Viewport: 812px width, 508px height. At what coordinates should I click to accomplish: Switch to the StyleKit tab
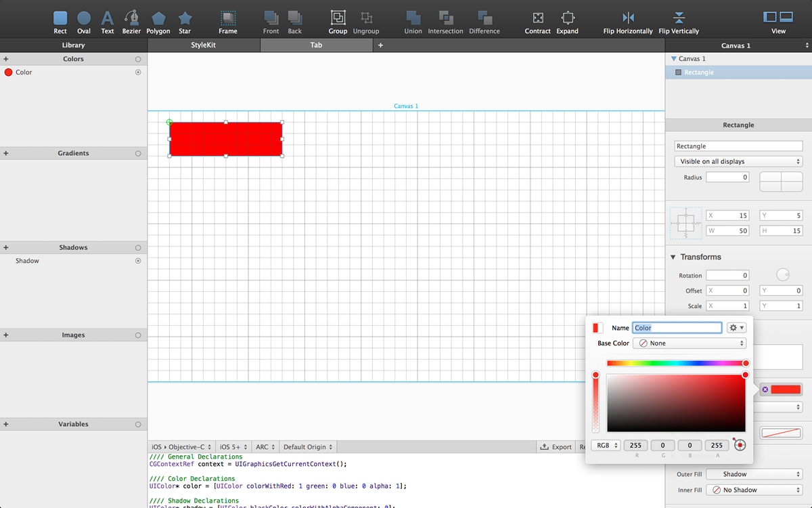[x=204, y=45]
